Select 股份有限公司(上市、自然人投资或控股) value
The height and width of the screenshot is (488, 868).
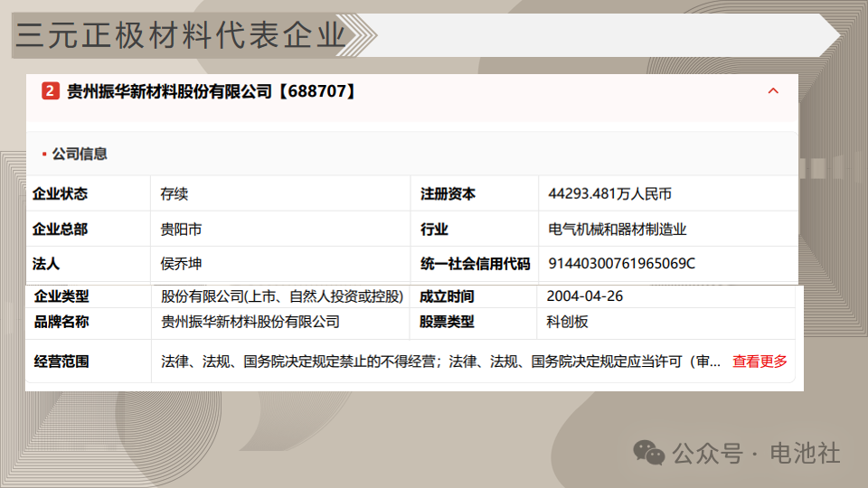point(282,296)
